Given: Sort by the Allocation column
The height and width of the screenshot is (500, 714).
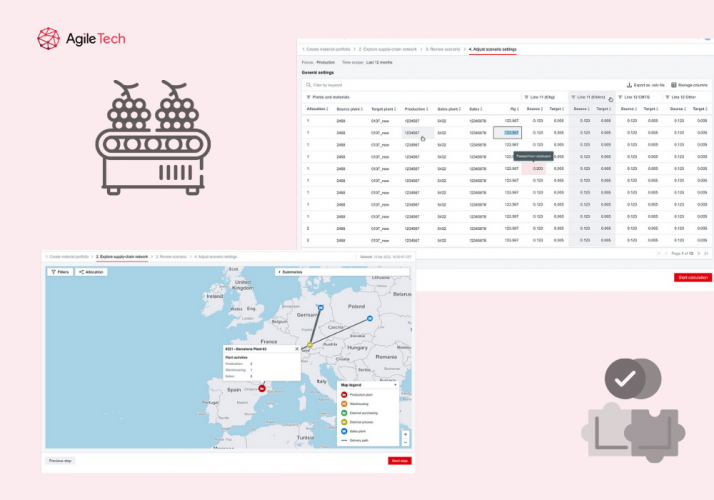Looking at the screenshot, I should (317, 108).
